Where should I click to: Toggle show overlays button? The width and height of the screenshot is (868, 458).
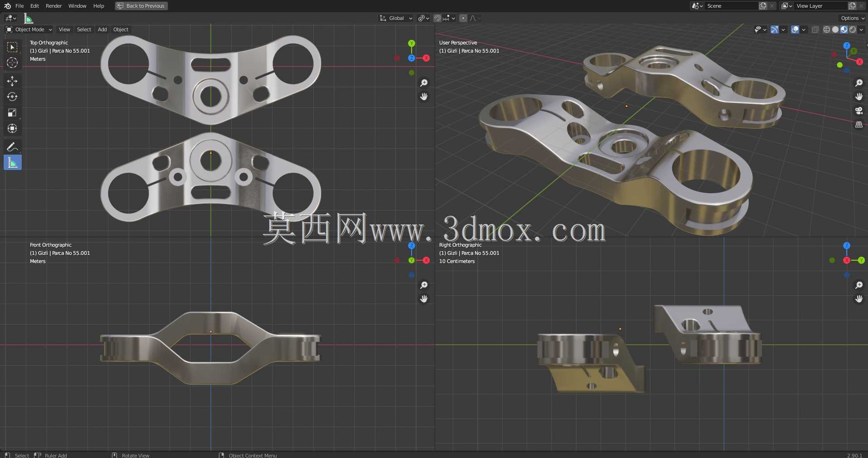[x=795, y=29]
